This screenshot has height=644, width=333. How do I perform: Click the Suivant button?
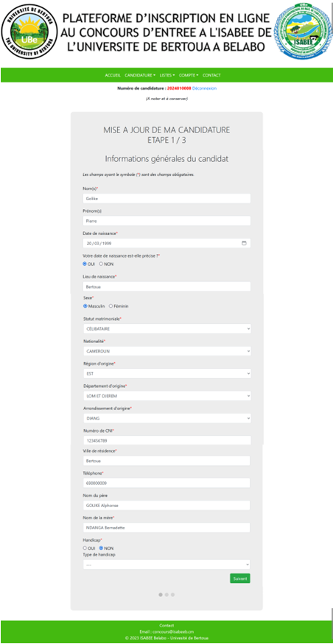pos(240,578)
